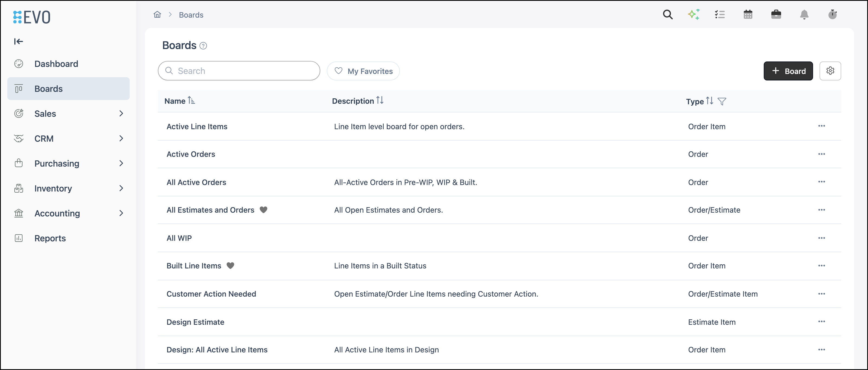The width and height of the screenshot is (868, 370).
Task: Open the task checklist icon
Action: tap(720, 14)
